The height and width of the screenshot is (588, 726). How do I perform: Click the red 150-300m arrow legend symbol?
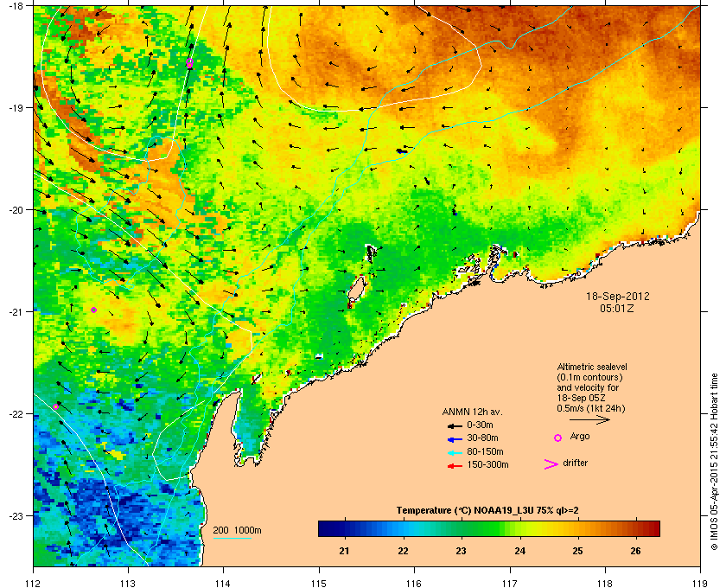point(455,466)
